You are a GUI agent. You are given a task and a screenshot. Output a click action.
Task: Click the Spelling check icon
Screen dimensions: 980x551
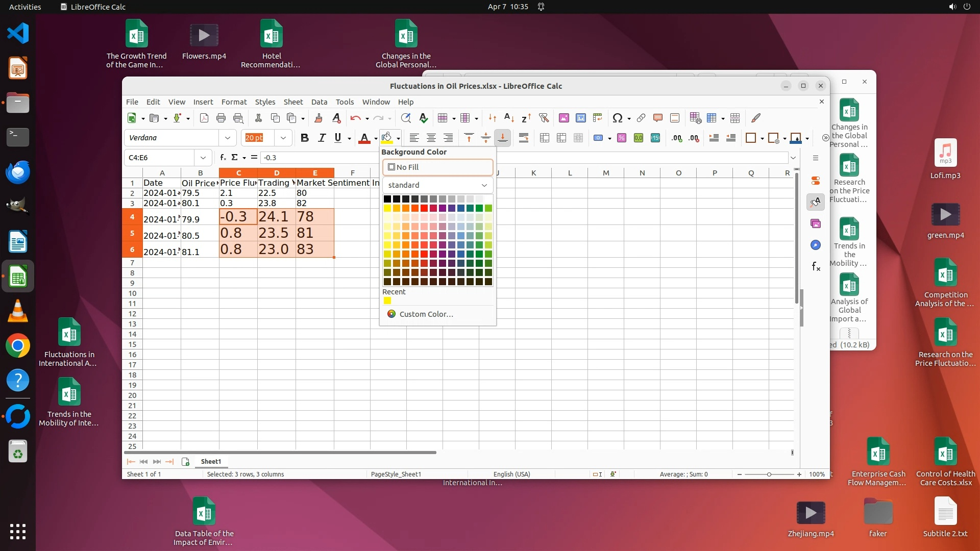click(x=423, y=118)
